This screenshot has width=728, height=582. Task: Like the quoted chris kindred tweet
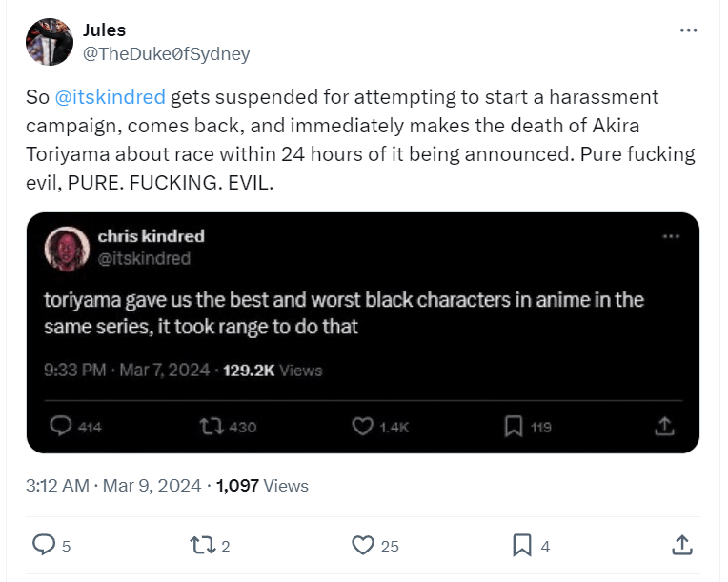(x=362, y=426)
